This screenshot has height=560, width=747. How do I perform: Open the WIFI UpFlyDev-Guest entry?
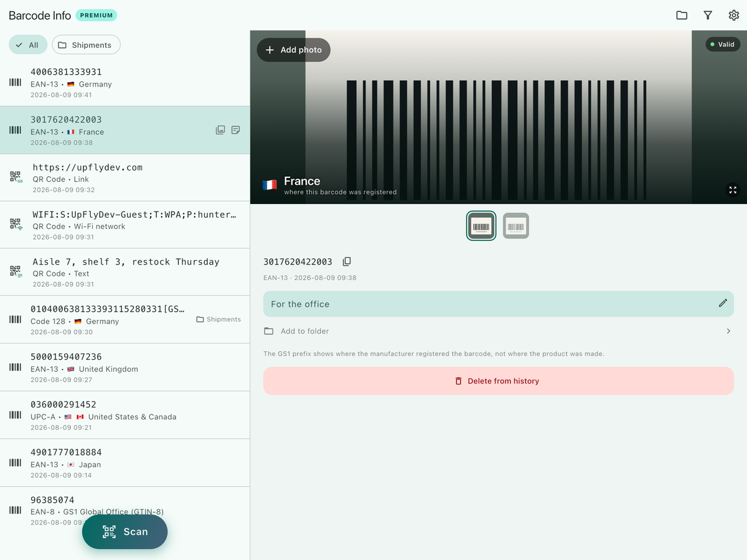pos(125,225)
